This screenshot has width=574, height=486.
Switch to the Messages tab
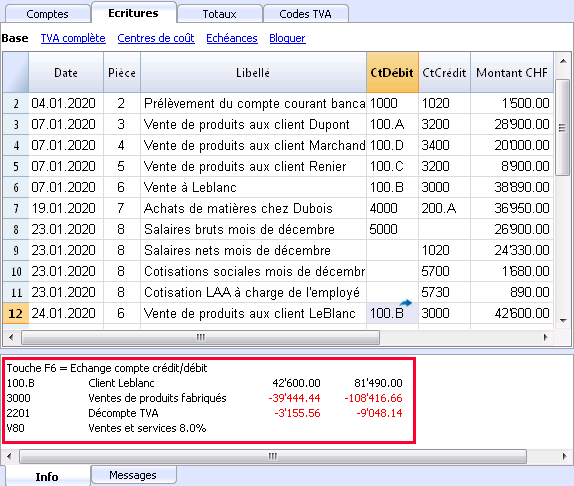coord(133,475)
